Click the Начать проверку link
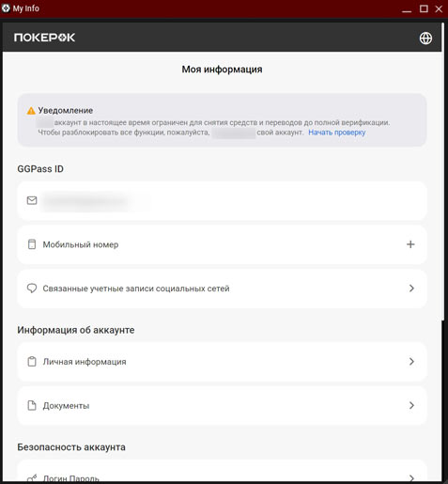The height and width of the screenshot is (484, 448). point(337,133)
